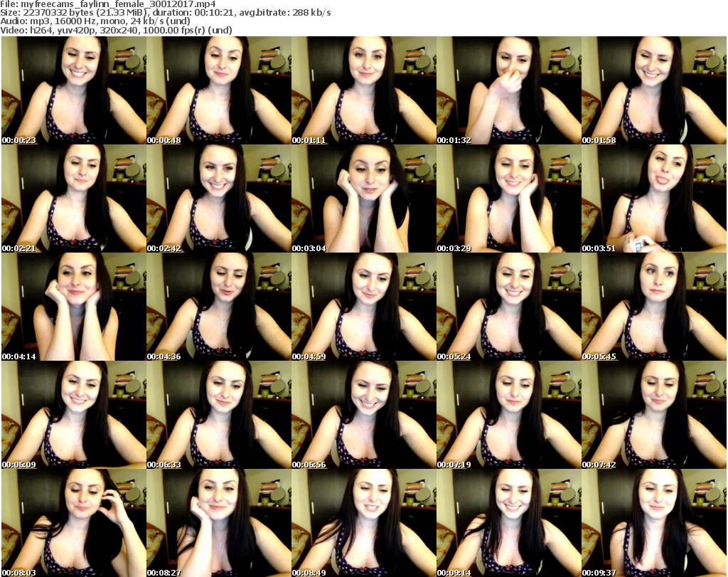The width and height of the screenshot is (728, 577).
Task: Click the "Video: h264, yuv420p" line
Action: (x=116, y=30)
